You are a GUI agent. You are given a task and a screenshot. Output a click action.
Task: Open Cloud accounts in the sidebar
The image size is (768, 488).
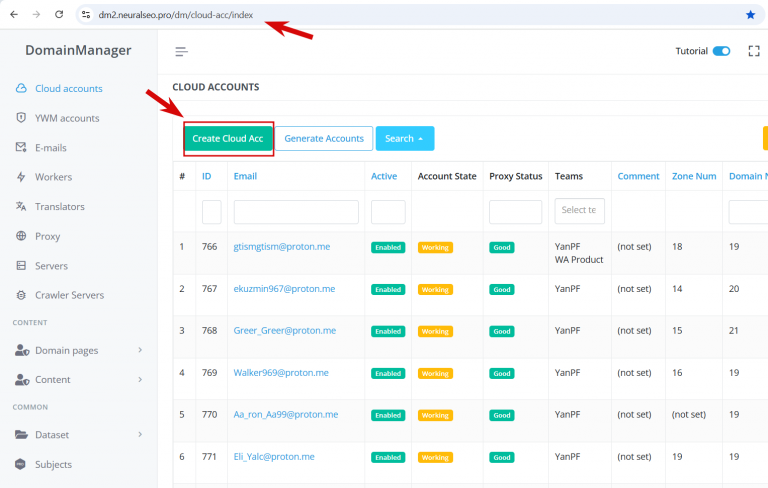coord(69,89)
